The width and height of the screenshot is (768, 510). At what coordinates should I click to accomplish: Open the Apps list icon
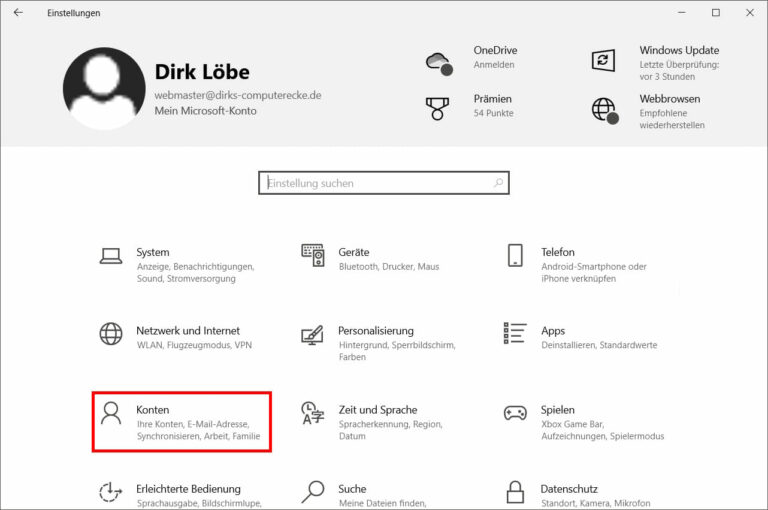(x=515, y=333)
